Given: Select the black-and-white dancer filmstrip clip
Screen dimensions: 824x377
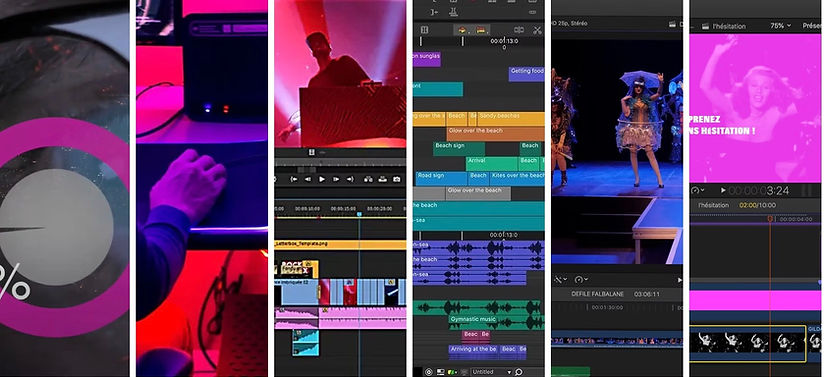Looking at the screenshot, I should [747, 343].
